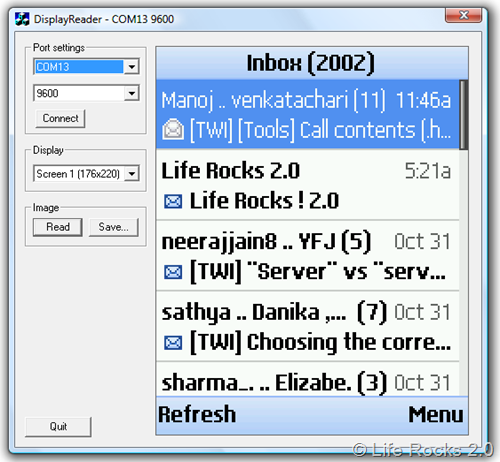Click the Save... image button
Image resolution: width=500 pixels, height=462 pixels.
(x=113, y=227)
